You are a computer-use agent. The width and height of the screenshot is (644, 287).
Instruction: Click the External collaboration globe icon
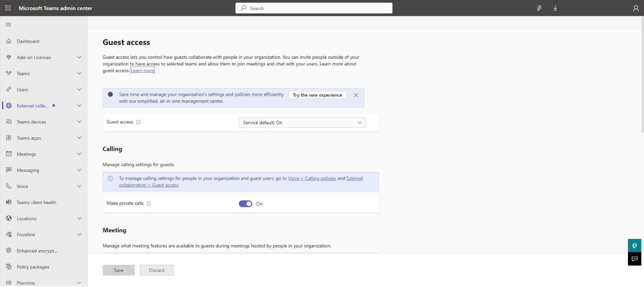coord(9,106)
